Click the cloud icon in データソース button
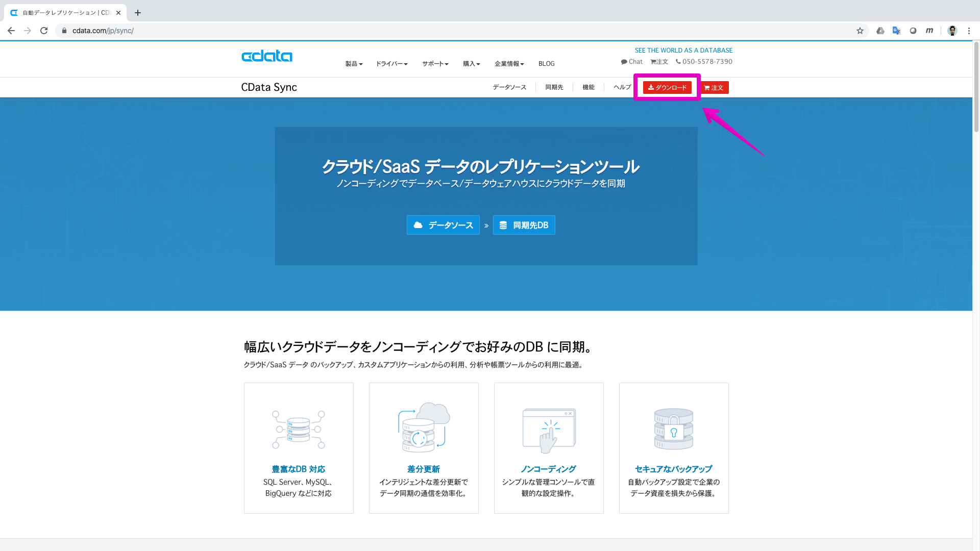 [x=418, y=224]
